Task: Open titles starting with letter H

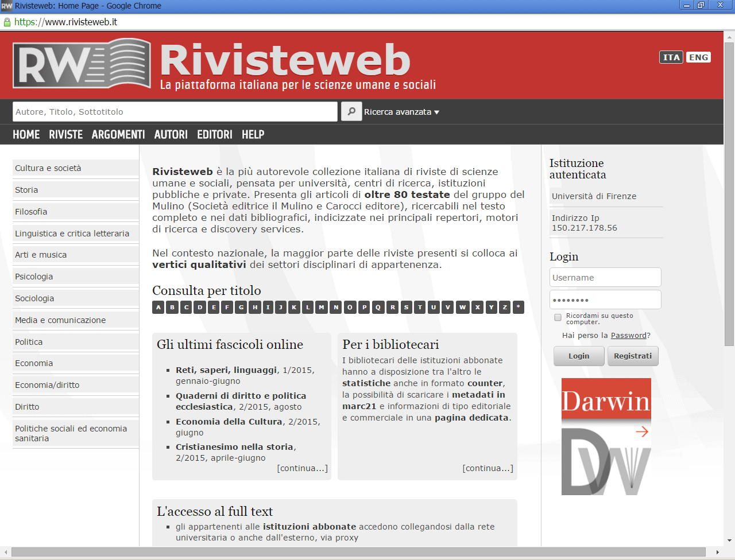Action: [x=255, y=307]
